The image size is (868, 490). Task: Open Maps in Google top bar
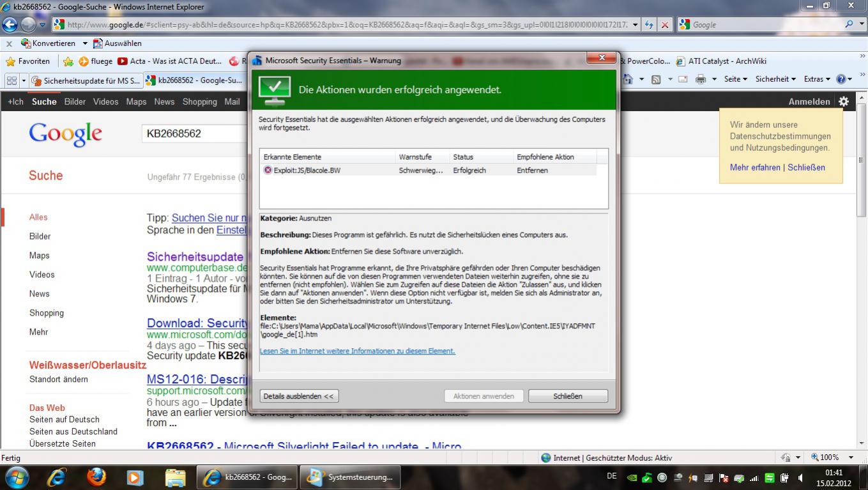136,102
